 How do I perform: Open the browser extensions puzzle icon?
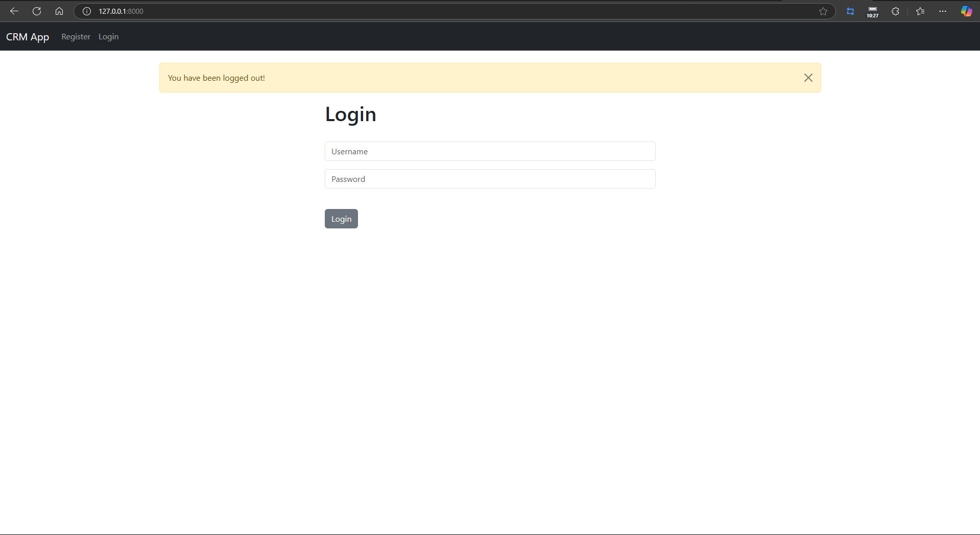(895, 11)
